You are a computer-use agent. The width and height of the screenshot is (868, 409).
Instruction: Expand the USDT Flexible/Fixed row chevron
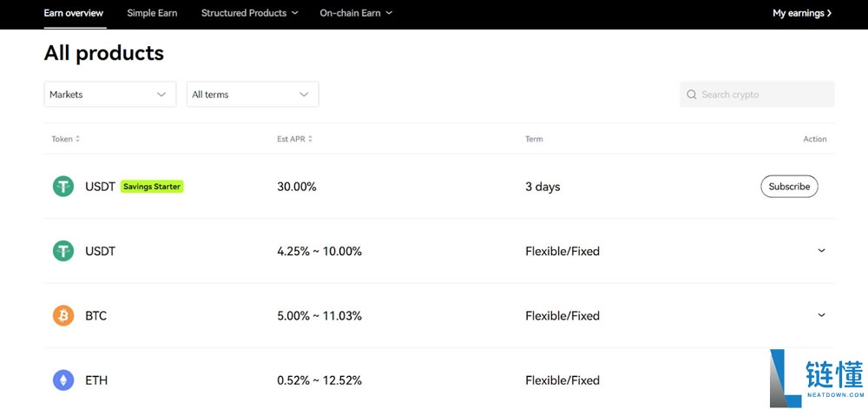click(x=821, y=251)
